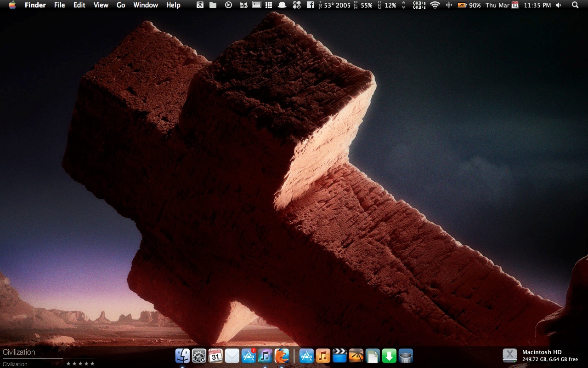Click the Google menu bar icon
Image resolution: width=588 pixels, height=368 pixels.
[x=200, y=5]
